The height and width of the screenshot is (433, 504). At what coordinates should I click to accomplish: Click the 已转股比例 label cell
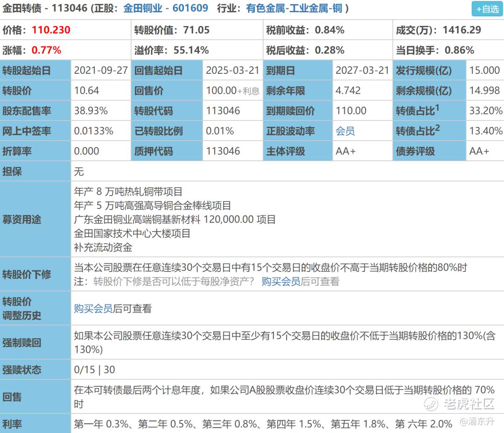[x=167, y=131]
